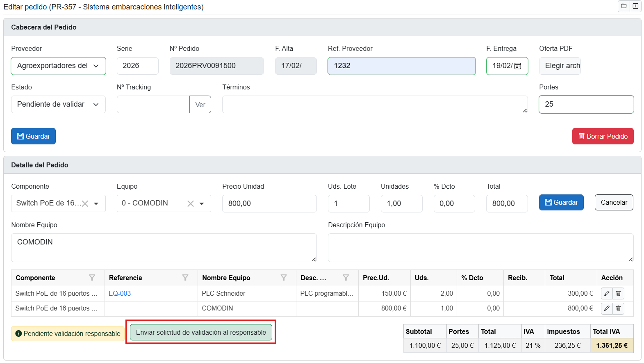Clear the Equipo COMODIN selection
This screenshot has width=644, height=363.
click(x=191, y=204)
